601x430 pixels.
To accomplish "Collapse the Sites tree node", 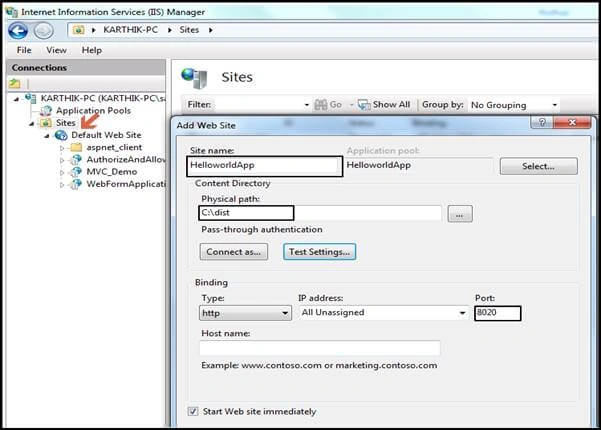I will [x=32, y=123].
